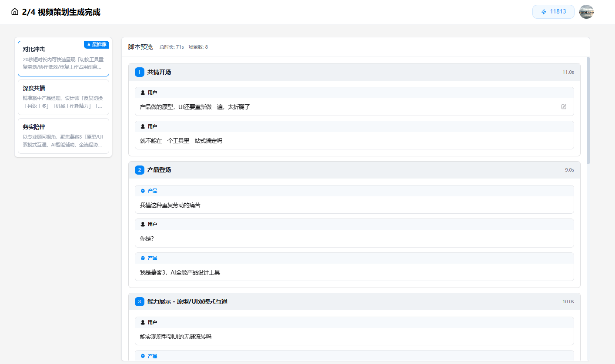Select the 对比冲击 strategy card
This screenshot has width=615, height=364.
click(x=64, y=59)
